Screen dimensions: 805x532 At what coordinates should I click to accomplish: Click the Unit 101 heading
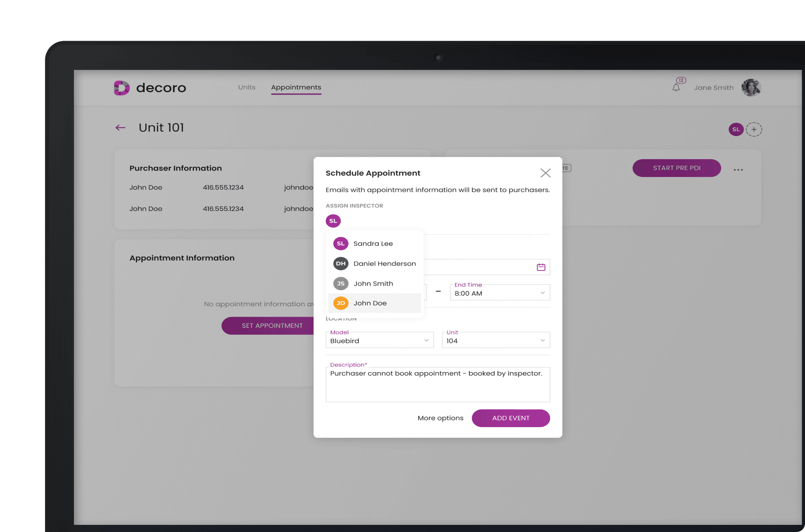161,128
